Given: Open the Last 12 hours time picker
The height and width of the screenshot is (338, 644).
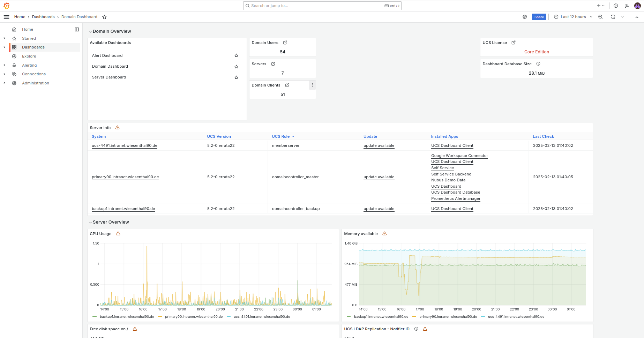Looking at the screenshot, I should coord(573,17).
